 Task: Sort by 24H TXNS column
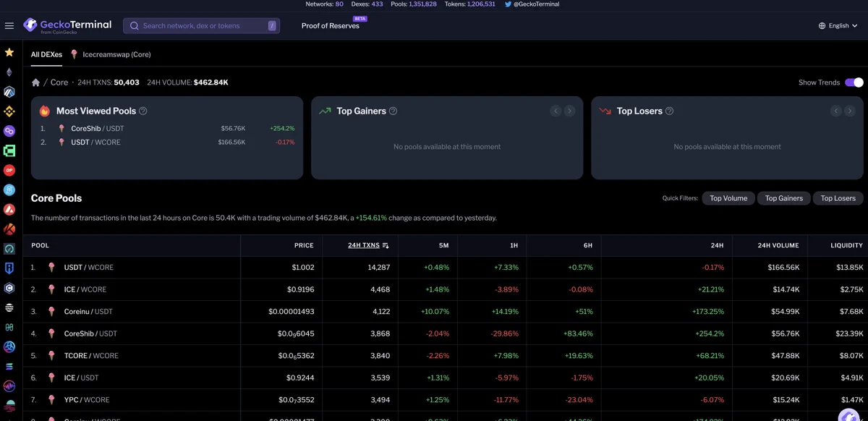[368, 245]
